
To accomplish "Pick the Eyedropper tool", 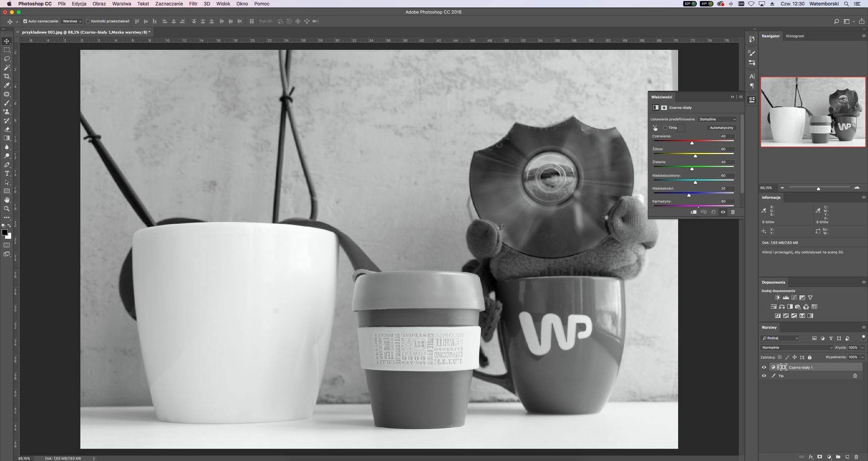I will [x=7, y=85].
